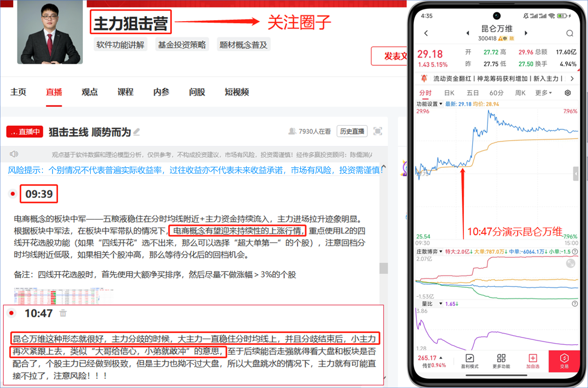Open the 量比 indicator dropdown
Viewport: 588px width, 388px height.
(432, 304)
